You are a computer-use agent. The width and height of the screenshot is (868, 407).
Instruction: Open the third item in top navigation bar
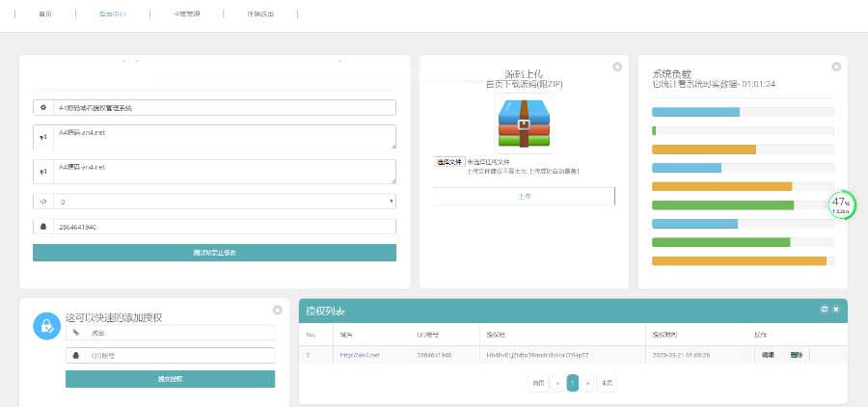tap(186, 14)
